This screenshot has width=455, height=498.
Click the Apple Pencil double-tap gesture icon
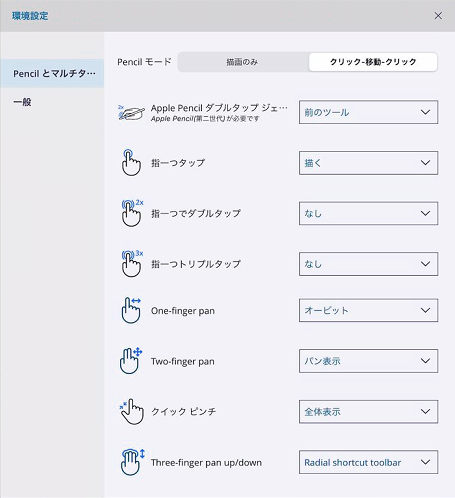click(x=131, y=113)
